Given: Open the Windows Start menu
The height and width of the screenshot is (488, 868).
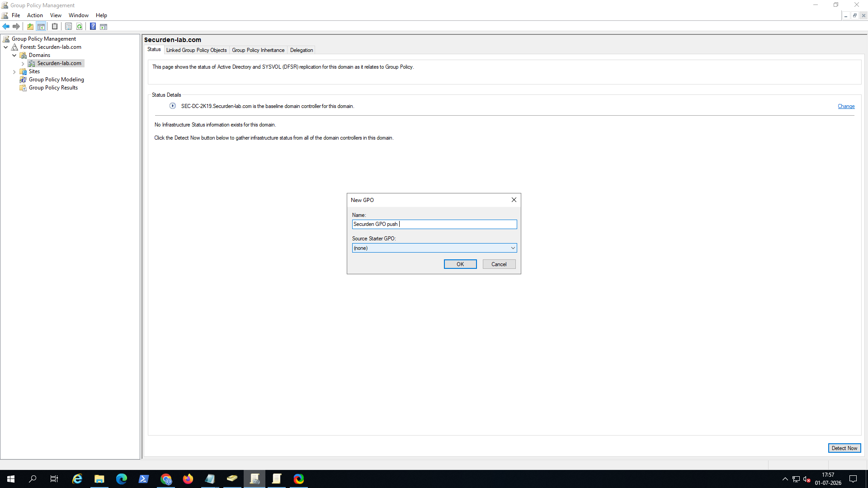Looking at the screenshot, I should pyautogui.click(x=11, y=479).
